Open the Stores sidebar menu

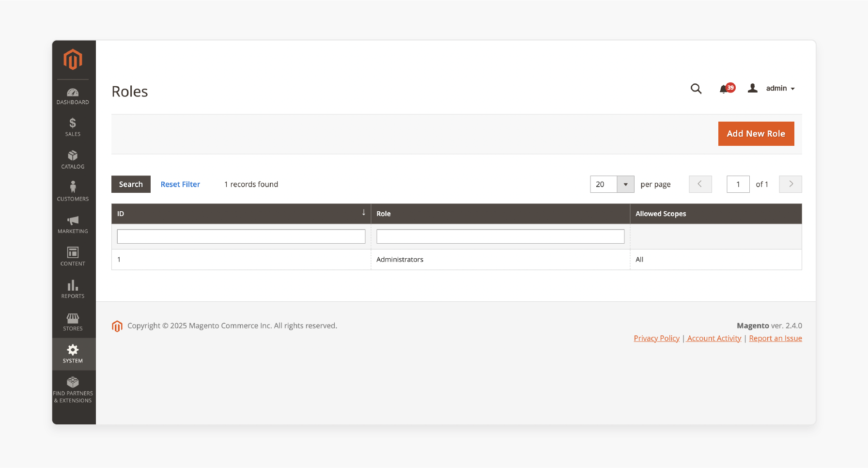73,322
